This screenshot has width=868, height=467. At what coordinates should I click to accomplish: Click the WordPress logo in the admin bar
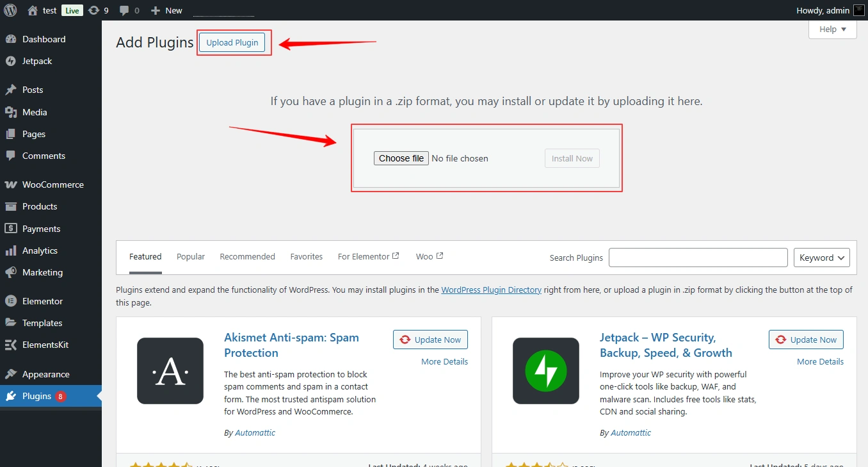point(10,10)
